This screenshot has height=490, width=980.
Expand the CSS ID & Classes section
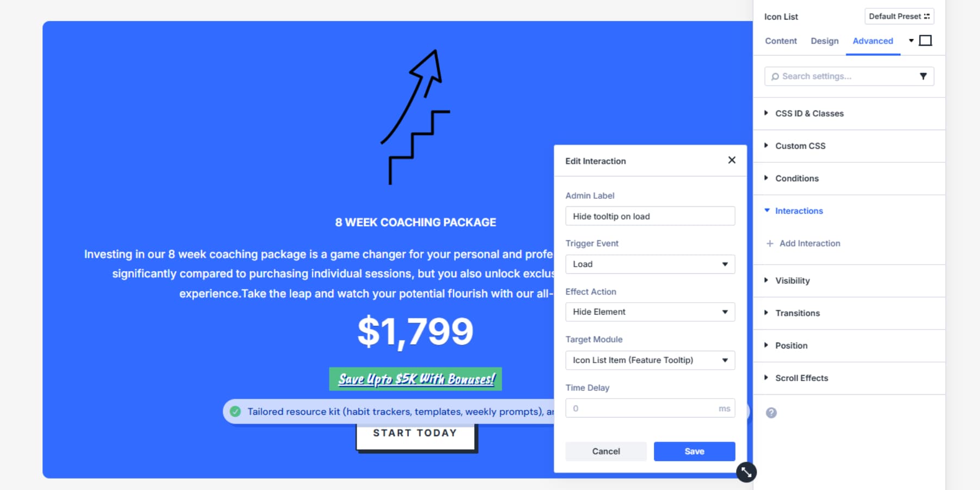[809, 113]
